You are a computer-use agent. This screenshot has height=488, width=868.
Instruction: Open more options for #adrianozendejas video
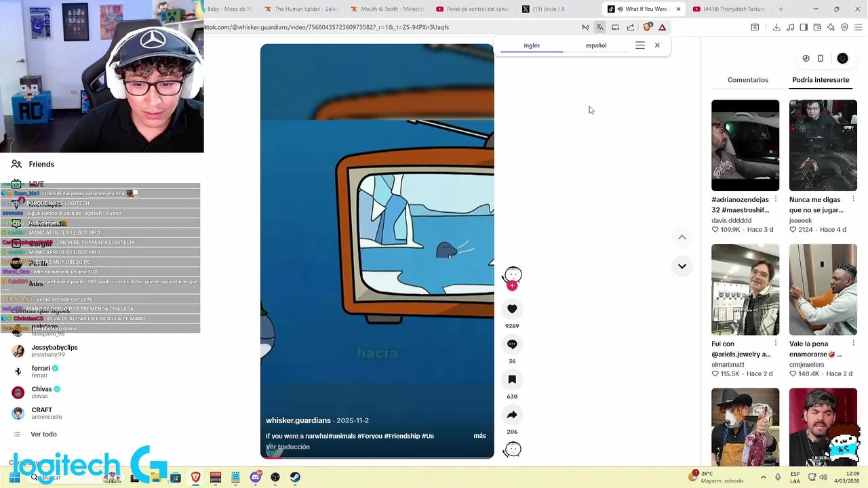point(776,199)
